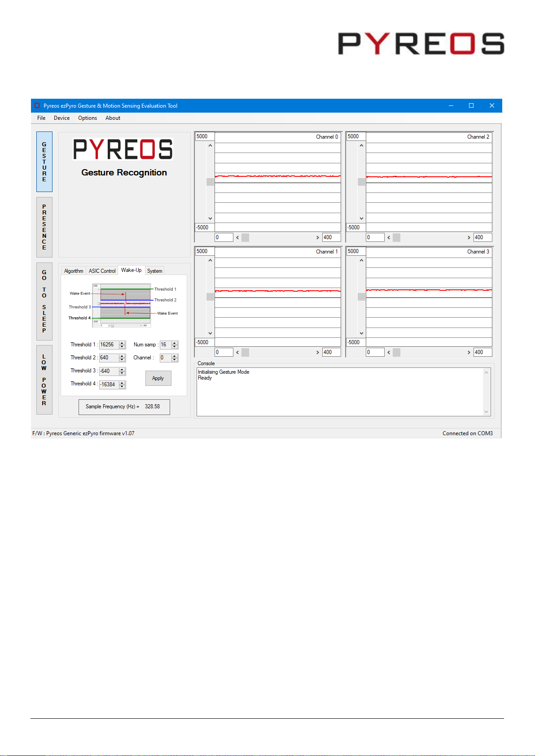Click Channel 3 vertical scroll up arrow
The height and width of the screenshot is (756, 535).
coord(361,261)
